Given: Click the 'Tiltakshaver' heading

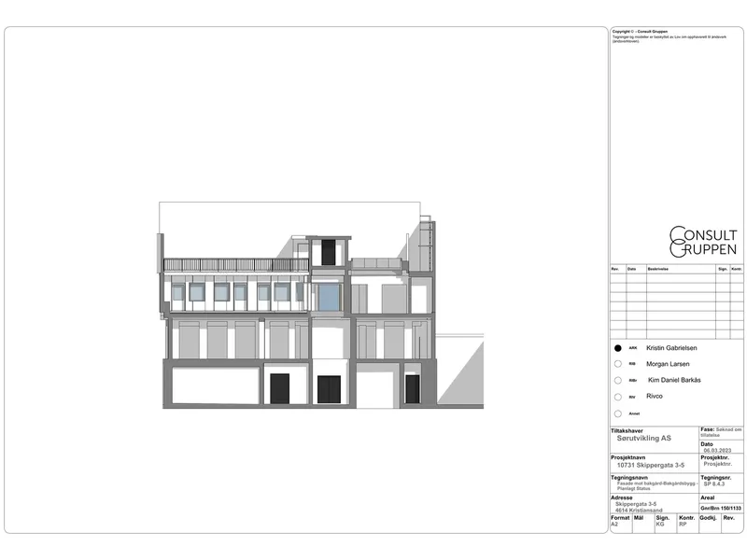Looking at the screenshot, I should [x=627, y=430].
